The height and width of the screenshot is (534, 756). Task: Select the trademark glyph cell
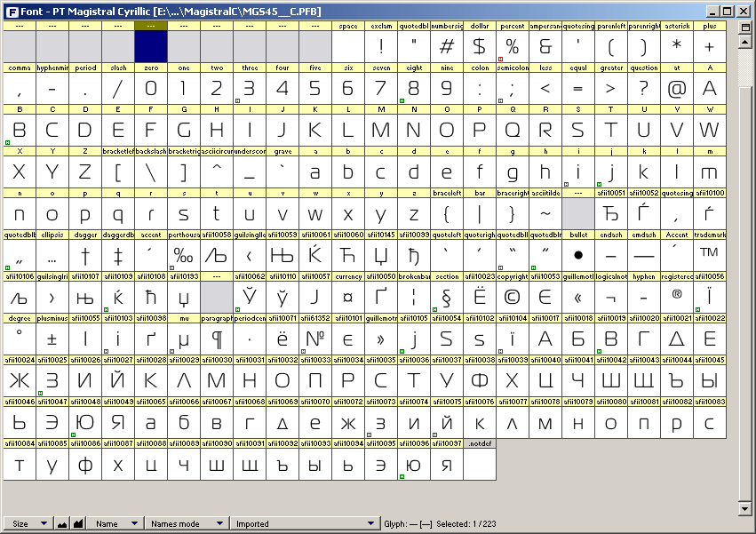710,255
